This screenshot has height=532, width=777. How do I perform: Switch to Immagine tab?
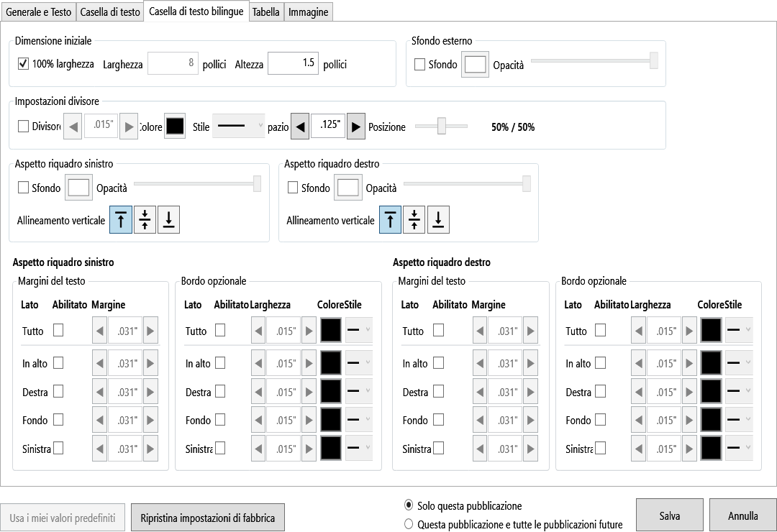click(308, 12)
